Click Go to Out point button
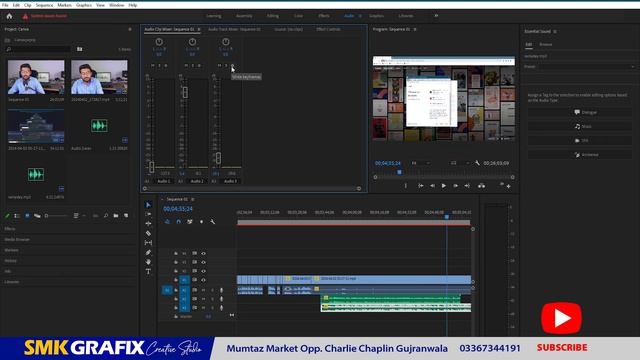 [x=467, y=186]
